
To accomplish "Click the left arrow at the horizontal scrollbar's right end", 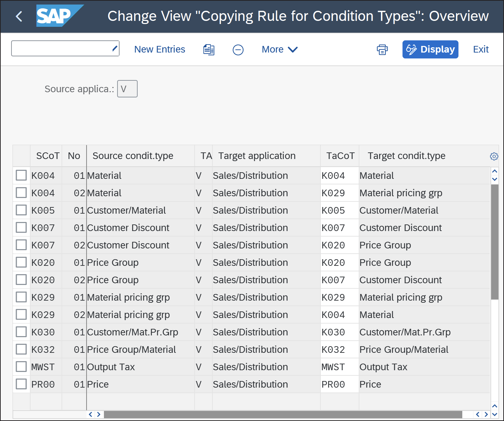I will pyautogui.click(x=478, y=414).
